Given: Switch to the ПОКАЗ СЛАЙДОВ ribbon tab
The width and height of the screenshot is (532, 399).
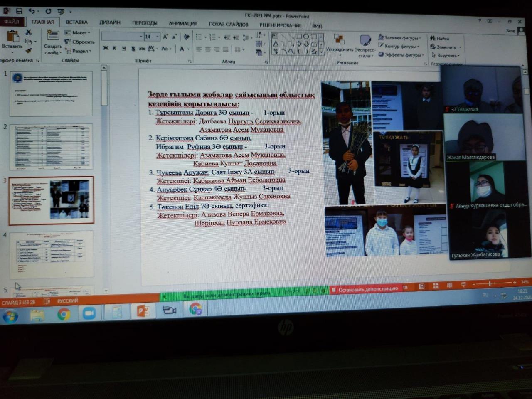Looking at the screenshot, I should pyautogui.click(x=228, y=25).
